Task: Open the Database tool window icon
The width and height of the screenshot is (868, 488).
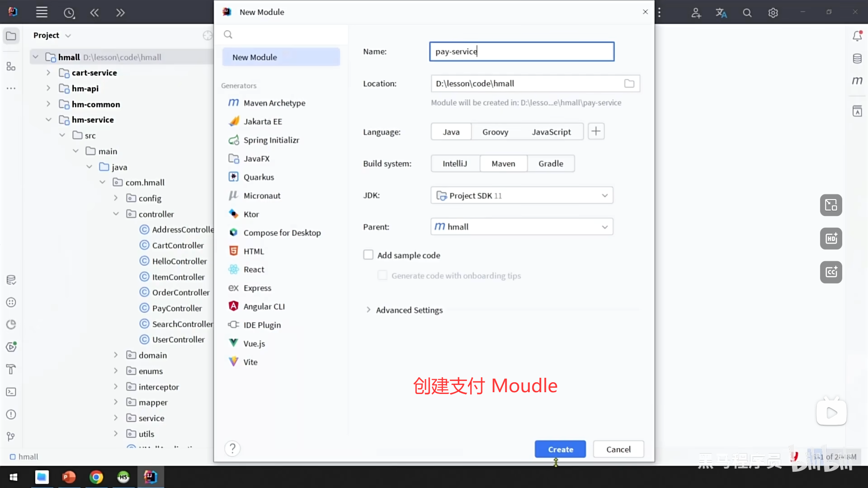Action: tap(857, 58)
